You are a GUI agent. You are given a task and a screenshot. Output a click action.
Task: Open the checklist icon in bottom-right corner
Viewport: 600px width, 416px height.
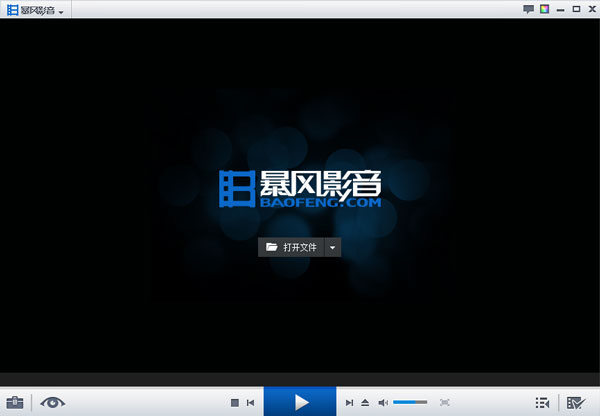click(575, 402)
